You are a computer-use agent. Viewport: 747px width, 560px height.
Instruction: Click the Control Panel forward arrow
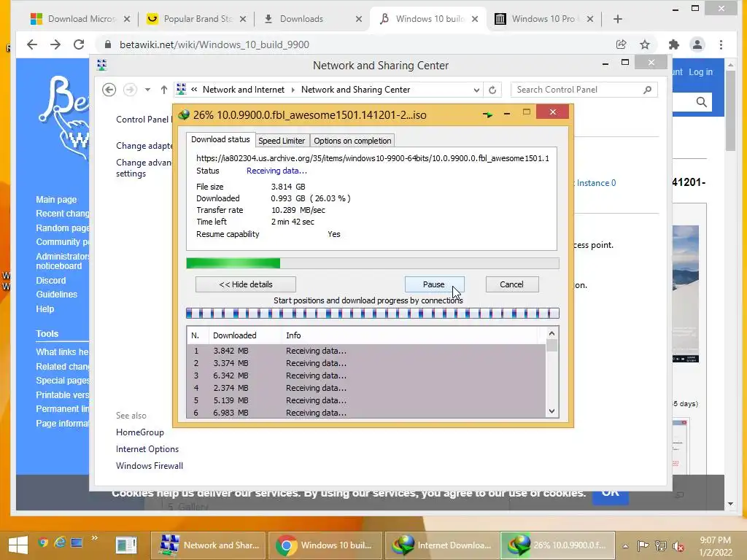[130, 90]
